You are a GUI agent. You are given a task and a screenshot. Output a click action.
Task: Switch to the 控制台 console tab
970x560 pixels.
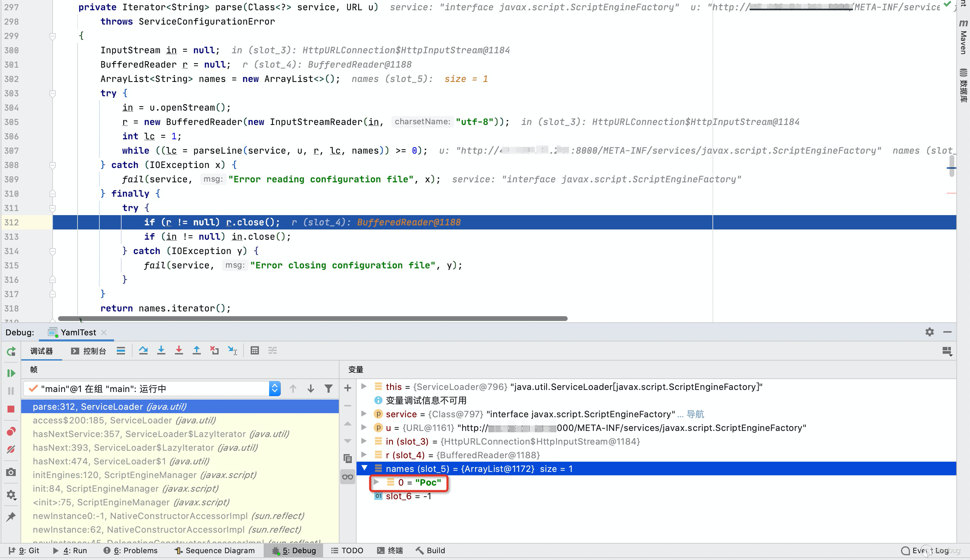pyautogui.click(x=89, y=351)
